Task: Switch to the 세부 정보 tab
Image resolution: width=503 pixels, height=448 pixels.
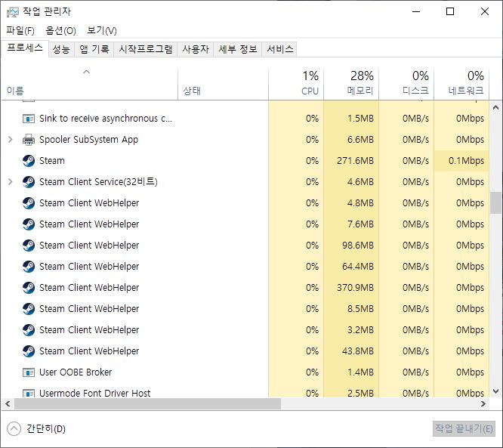Action: coord(238,49)
